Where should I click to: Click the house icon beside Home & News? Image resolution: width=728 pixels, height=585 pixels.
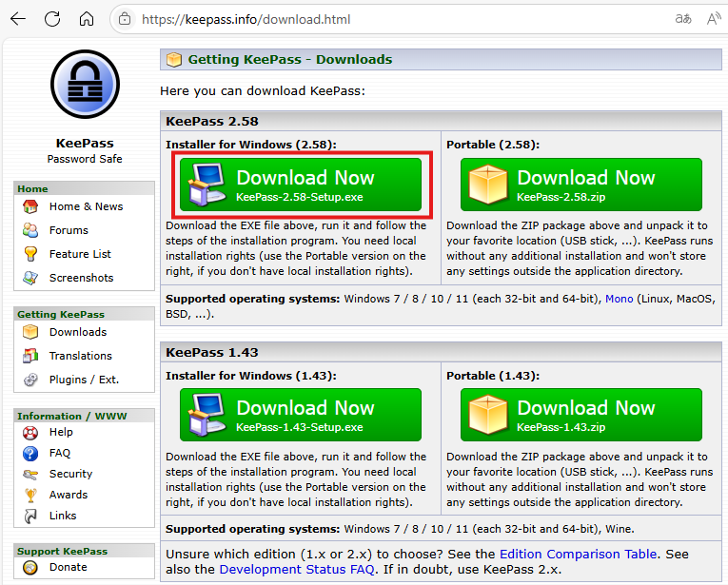pyautogui.click(x=30, y=206)
